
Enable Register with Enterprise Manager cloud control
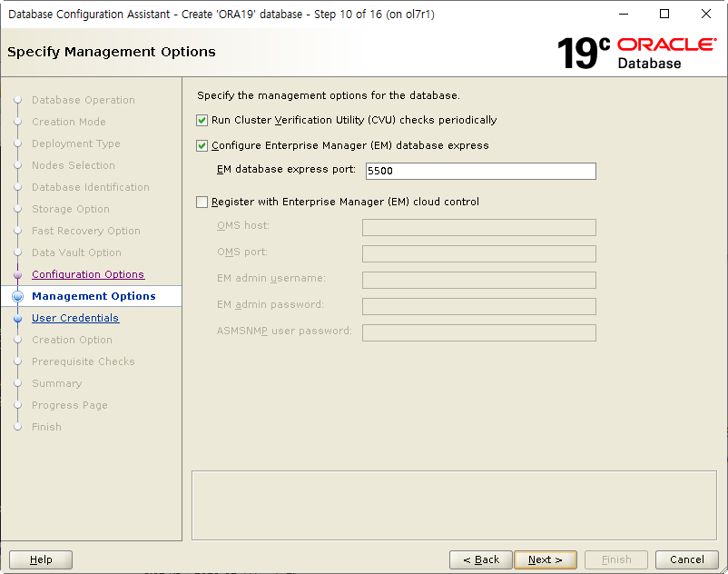[202, 202]
